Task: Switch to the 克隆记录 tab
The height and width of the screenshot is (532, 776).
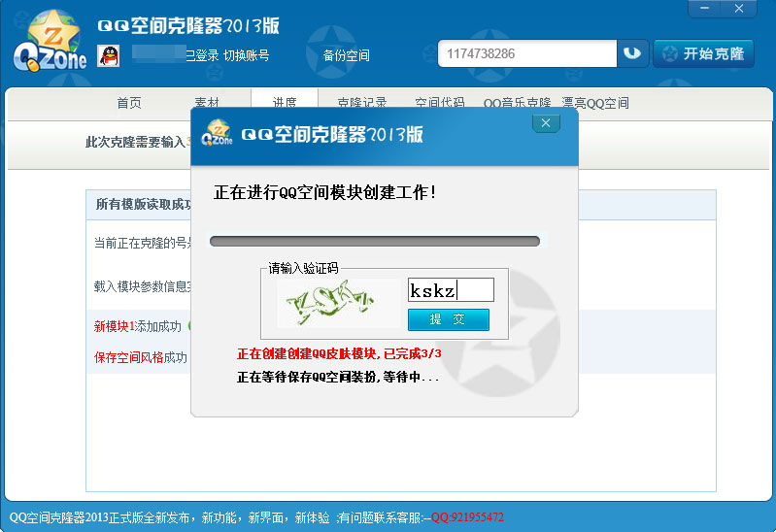Action: pos(361,103)
